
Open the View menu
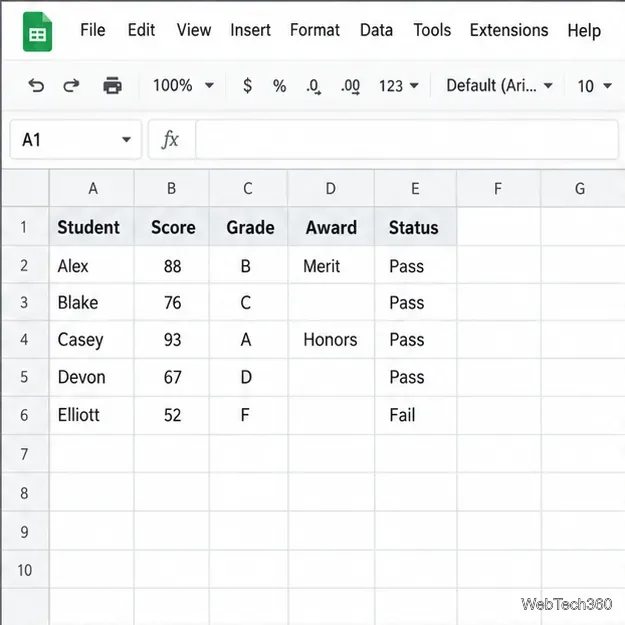click(194, 30)
